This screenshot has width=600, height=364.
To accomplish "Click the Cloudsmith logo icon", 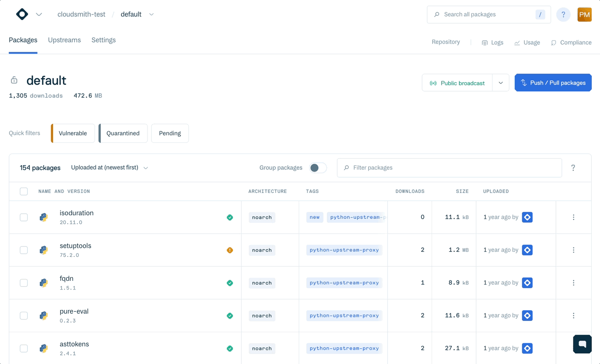I will tap(22, 14).
